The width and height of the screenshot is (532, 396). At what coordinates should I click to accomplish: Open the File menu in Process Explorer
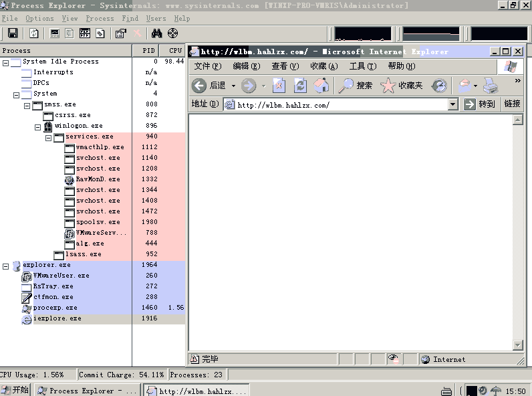(10, 18)
